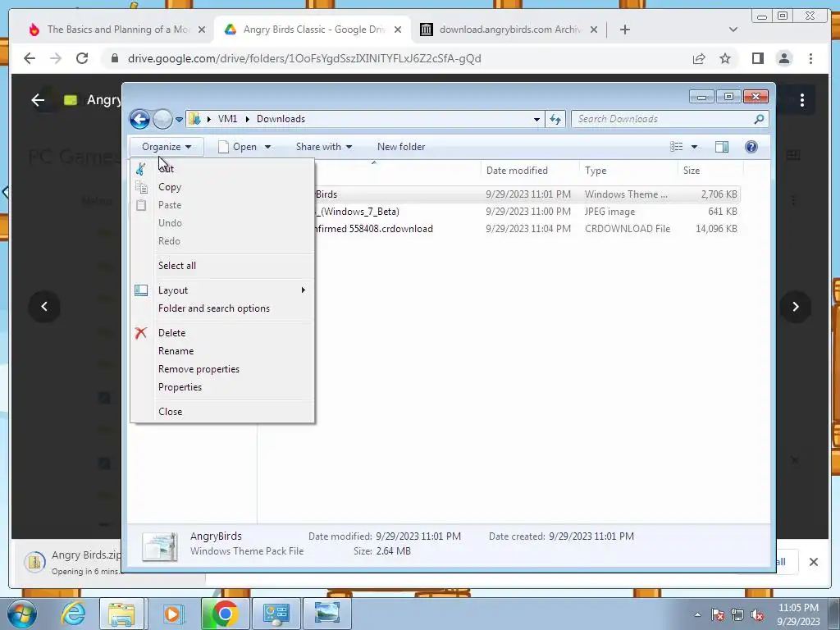
Task: Create a New folder in Downloads
Action: (x=400, y=147)
